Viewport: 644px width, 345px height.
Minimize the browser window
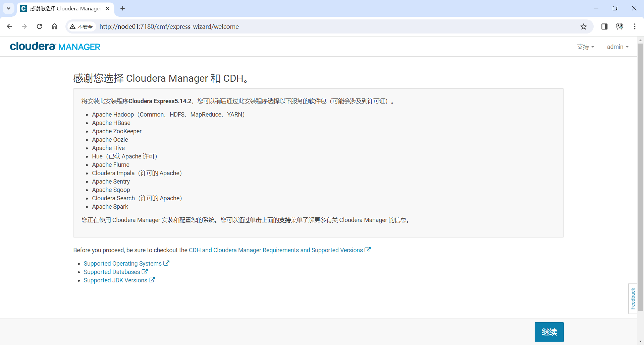596,8
